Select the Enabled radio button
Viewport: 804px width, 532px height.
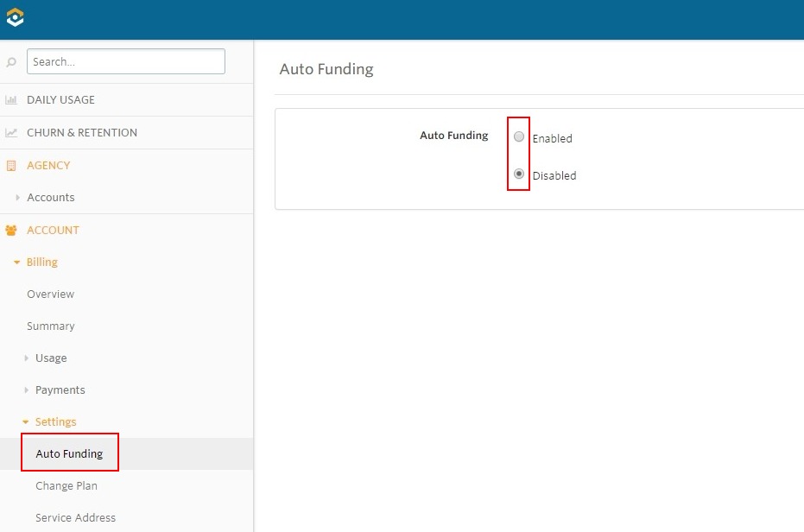click(519, 136)
